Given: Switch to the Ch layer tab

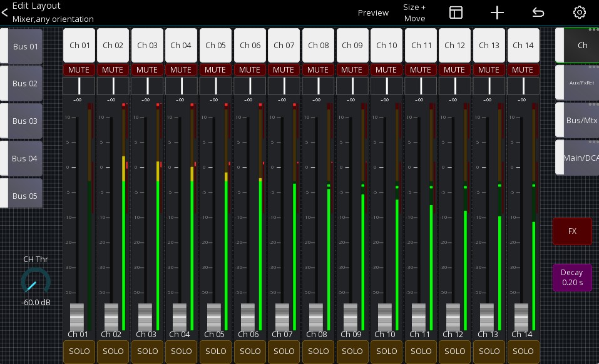Looking at the screenshot, I should (x=577, y=45).
